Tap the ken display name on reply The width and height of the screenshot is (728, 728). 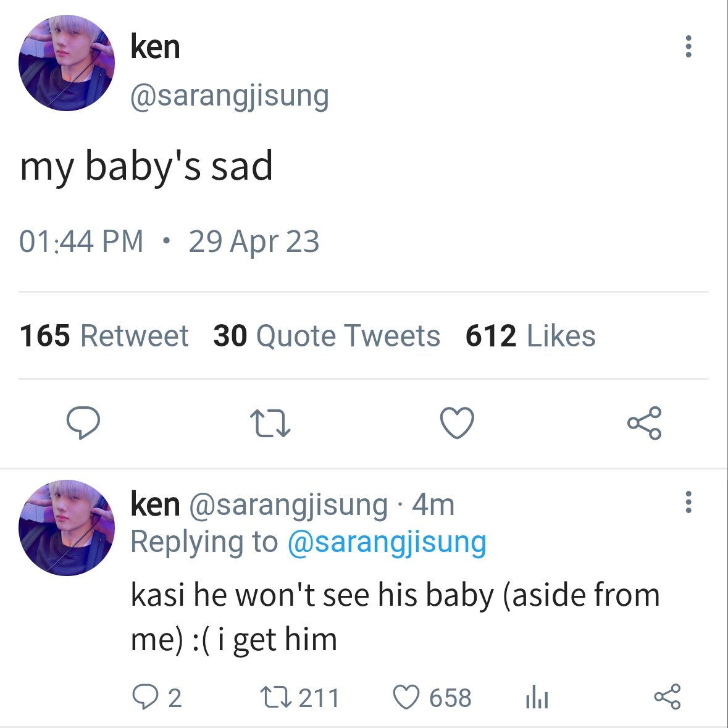(x=155, y=504)
